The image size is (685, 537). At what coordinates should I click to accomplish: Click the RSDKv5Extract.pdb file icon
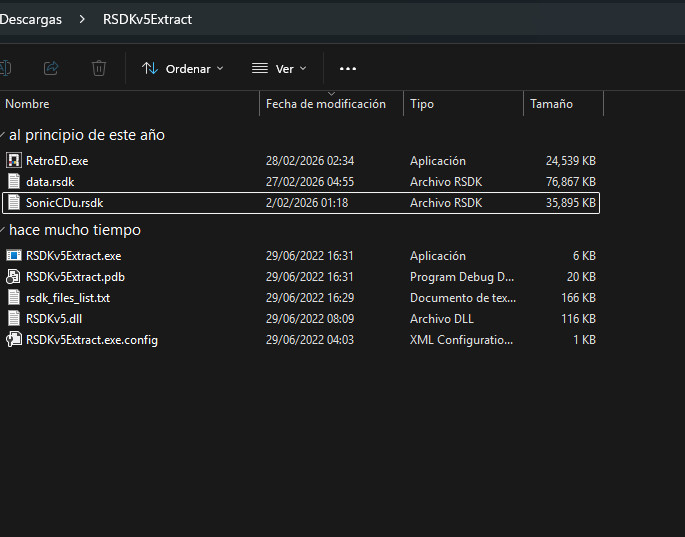coord(14,276)
